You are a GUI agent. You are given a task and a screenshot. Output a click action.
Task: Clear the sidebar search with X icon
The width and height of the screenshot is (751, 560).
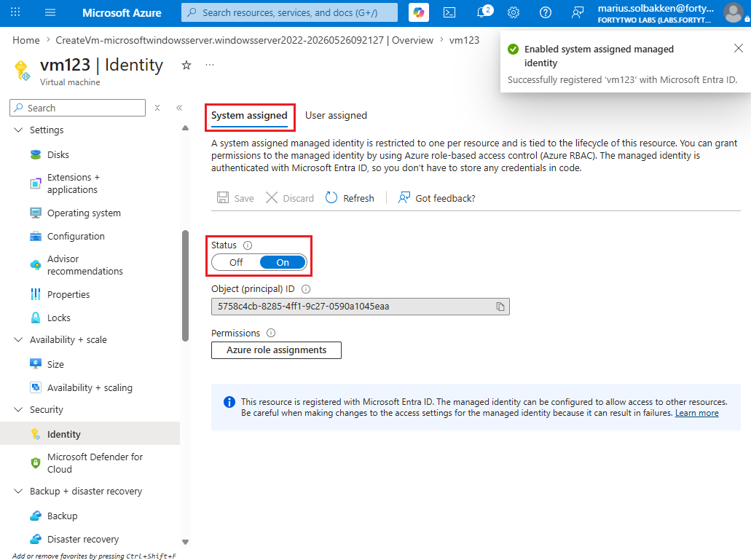click(157, 108)
